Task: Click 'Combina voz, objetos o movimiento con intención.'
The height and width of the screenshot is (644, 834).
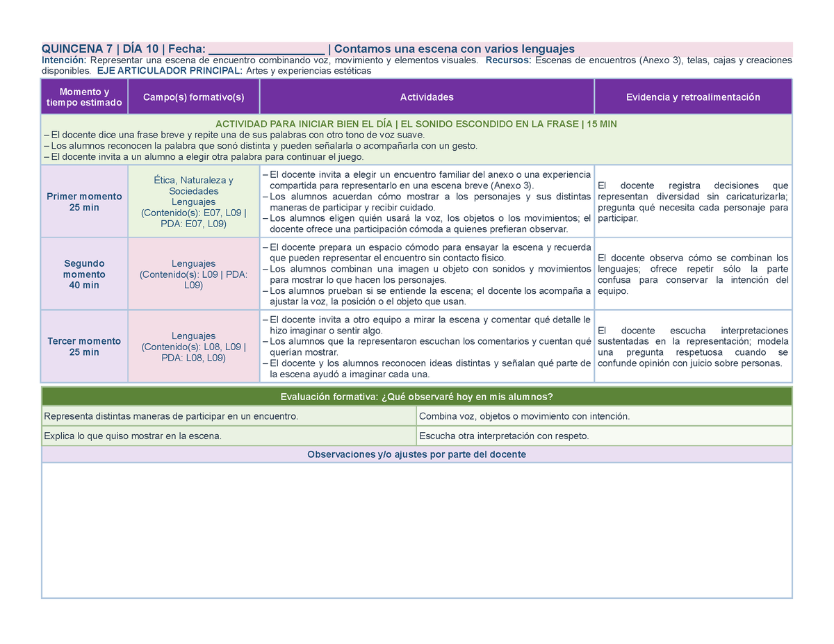Action: [604, 416]
